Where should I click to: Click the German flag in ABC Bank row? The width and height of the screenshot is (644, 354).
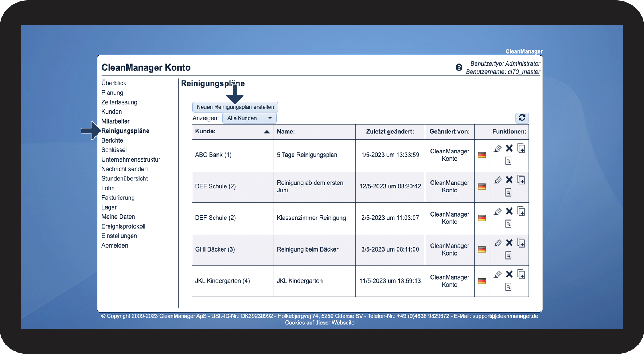click(481, 155)
